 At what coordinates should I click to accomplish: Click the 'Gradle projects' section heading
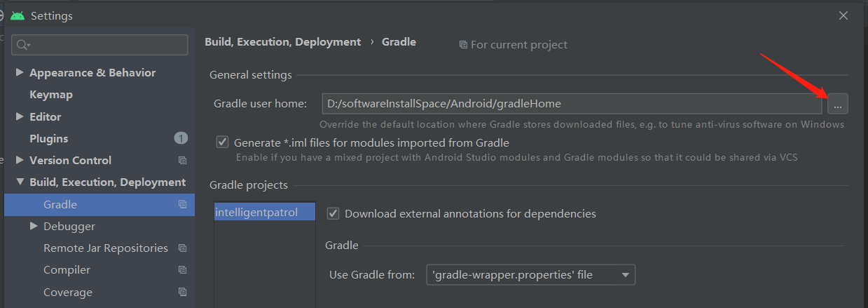tap(249, 185)
